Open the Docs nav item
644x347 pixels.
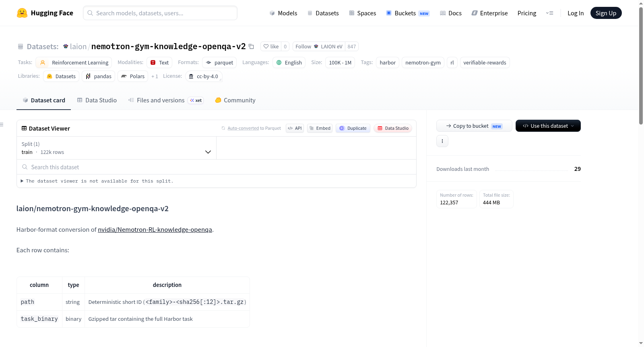(x=451, y=13)
